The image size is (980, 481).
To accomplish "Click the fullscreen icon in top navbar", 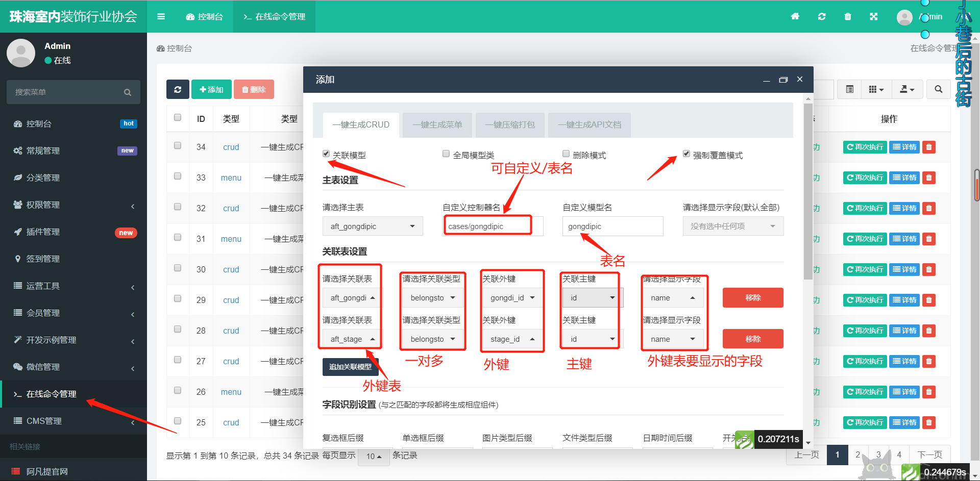I will pyautogui.click(x=874, y=16).
